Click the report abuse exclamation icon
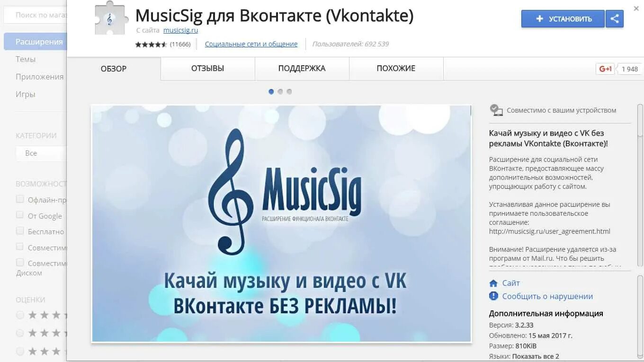This screenshot has width=644, height=362. click(493, 296)
